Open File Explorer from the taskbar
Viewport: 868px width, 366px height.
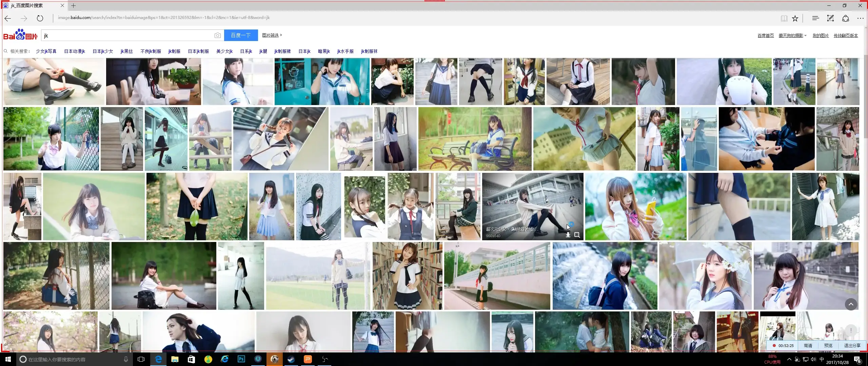175,359
